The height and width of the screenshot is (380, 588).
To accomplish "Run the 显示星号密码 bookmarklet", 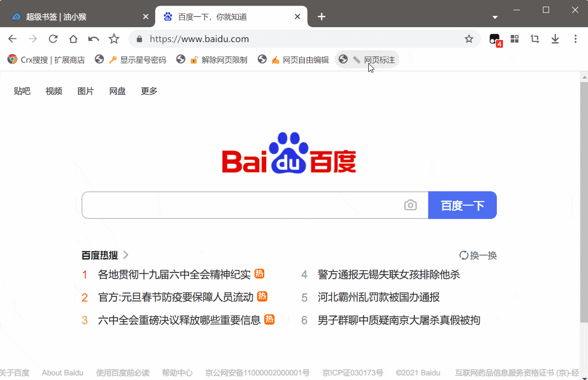I will tap(131, 59).
